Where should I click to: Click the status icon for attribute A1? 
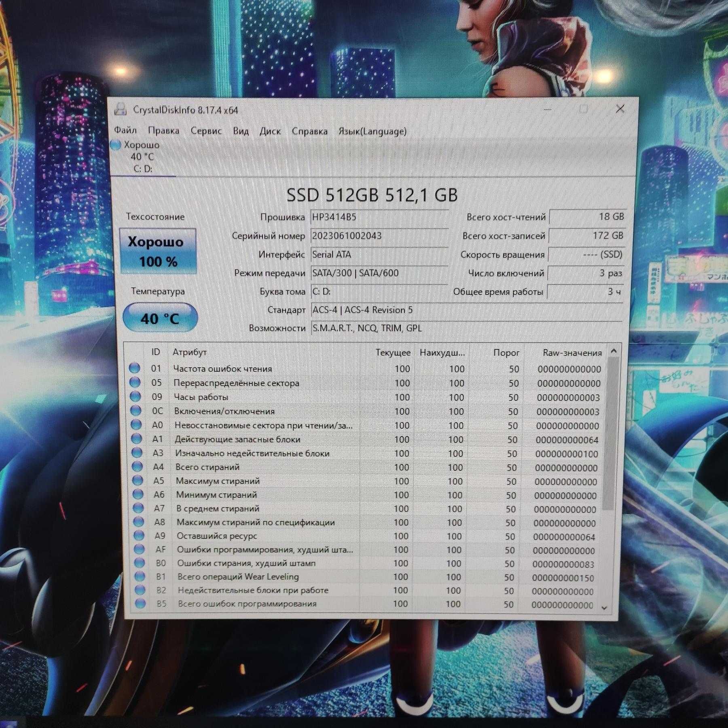(x=136, y=438)
